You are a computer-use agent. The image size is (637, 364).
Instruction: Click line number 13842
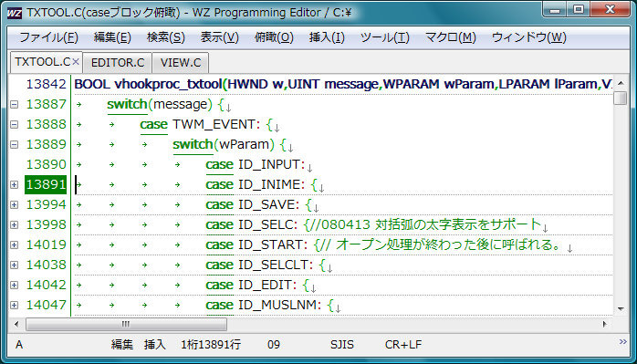pos(46,84)
